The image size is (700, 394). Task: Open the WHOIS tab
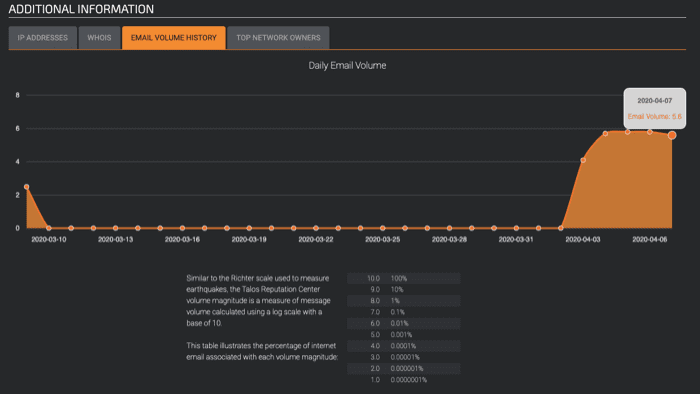point(99,38)
